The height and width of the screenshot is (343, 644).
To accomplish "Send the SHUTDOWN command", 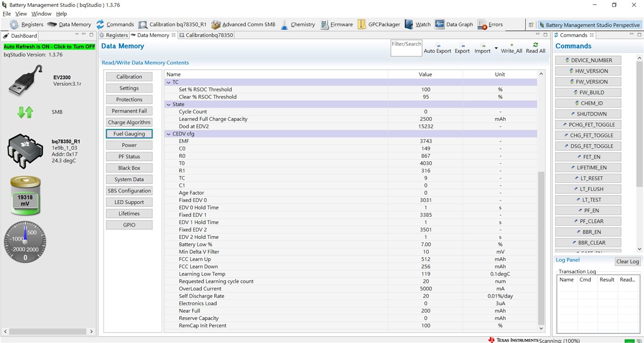I will click(x=588, y=114).
